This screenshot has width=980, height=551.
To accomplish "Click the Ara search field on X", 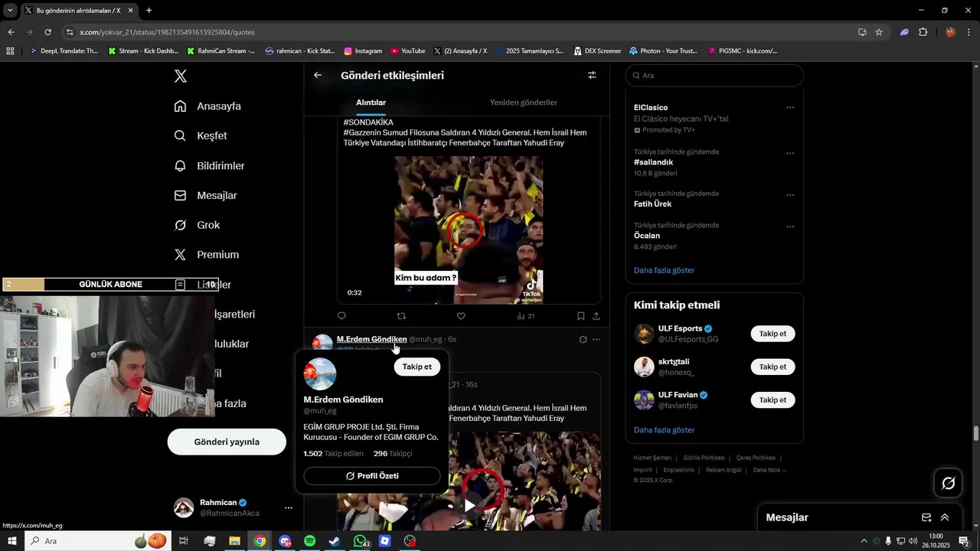I will 714,76.
